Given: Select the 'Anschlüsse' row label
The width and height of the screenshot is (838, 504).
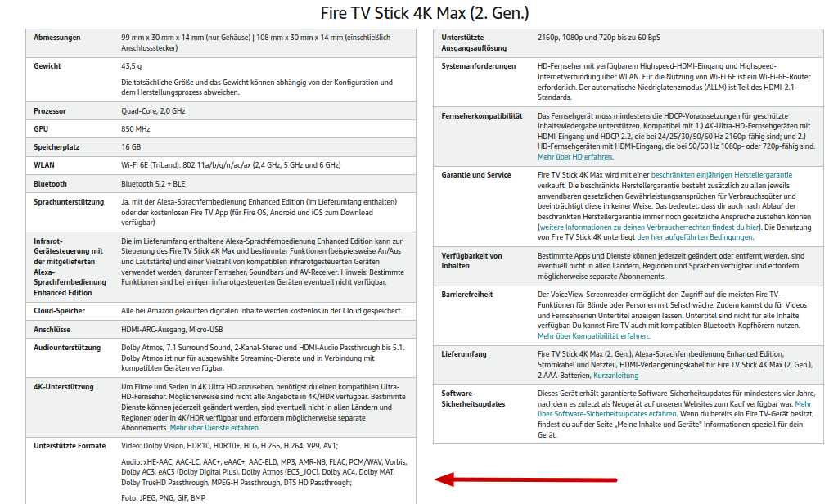Looking at the screenshot, I should click(x=52, y=330).
